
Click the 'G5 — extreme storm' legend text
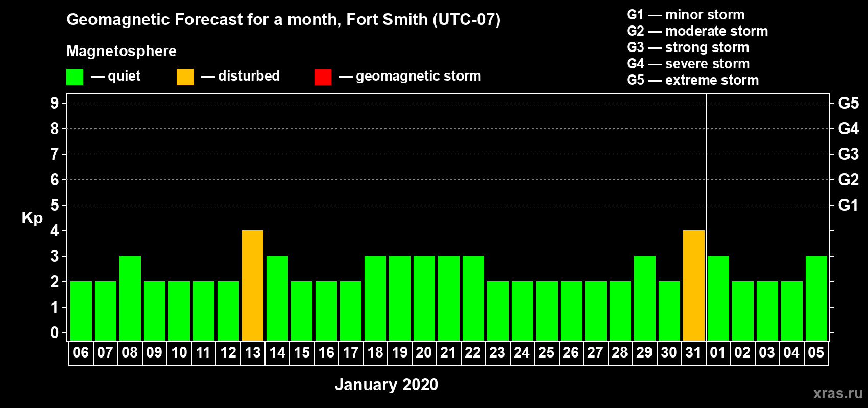pyautogui.click(x=693, y=80)
